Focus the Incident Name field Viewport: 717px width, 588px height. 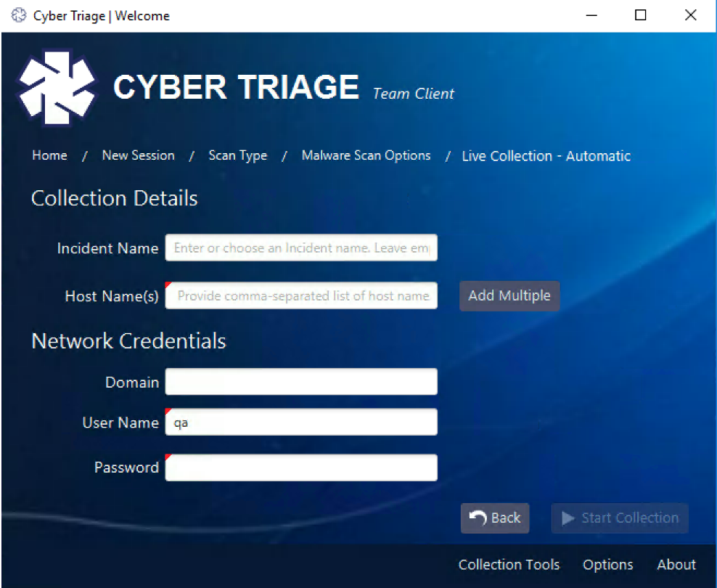point(301,248)
